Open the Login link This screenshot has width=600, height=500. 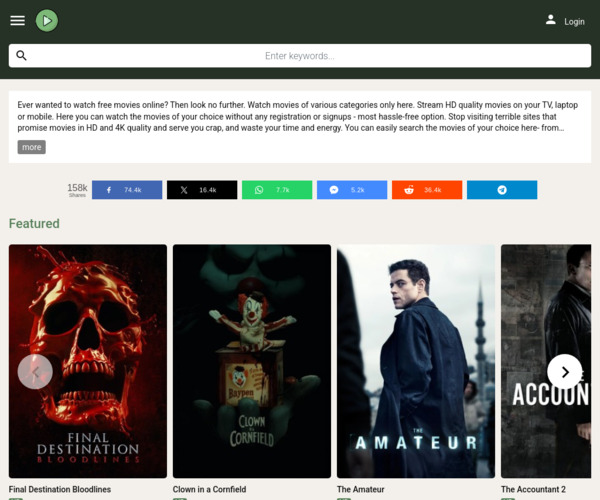click(x=574, y=22)
